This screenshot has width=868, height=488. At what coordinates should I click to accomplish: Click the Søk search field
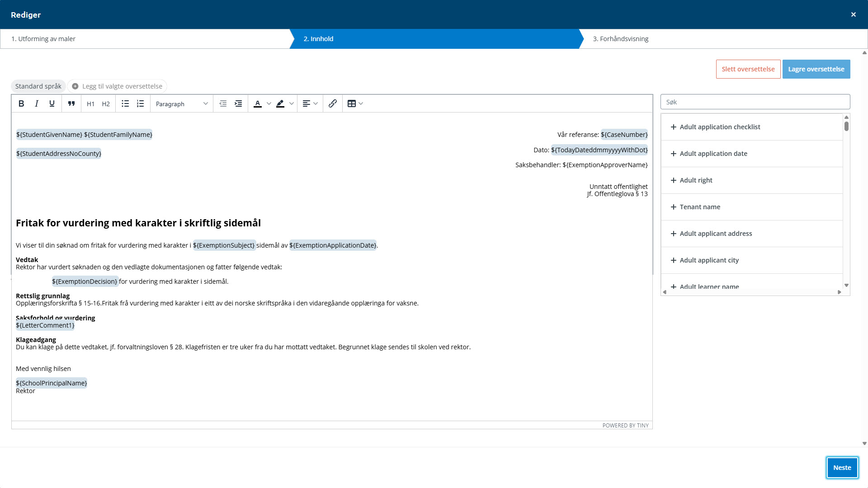pyautogui.click(x=755, y=102)
